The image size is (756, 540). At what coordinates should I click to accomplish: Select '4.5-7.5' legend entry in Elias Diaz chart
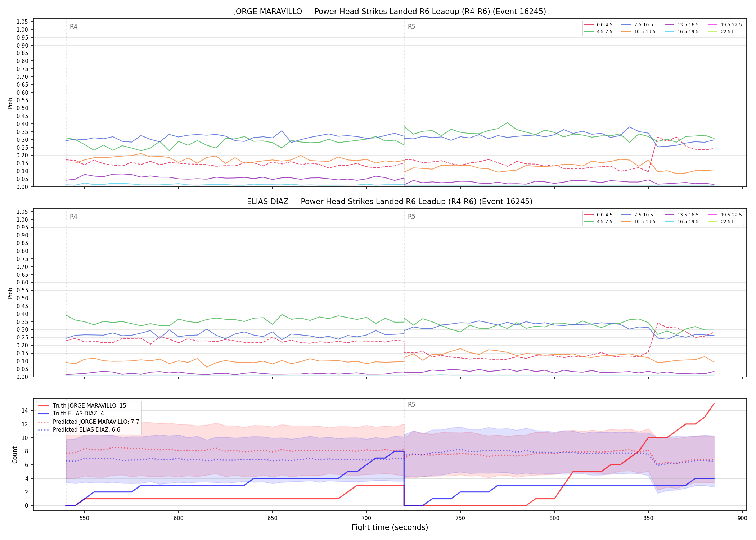pos(598,222)
